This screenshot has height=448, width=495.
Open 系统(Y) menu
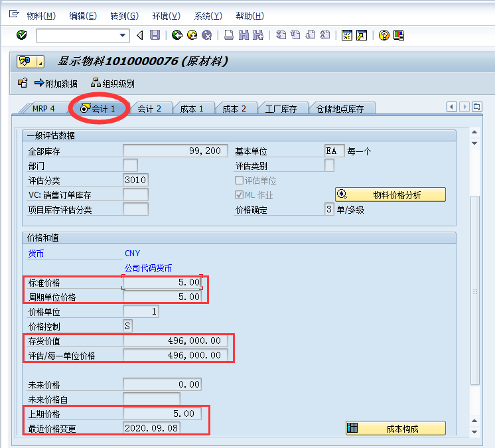pyautogui.click(x=208, y=16)
